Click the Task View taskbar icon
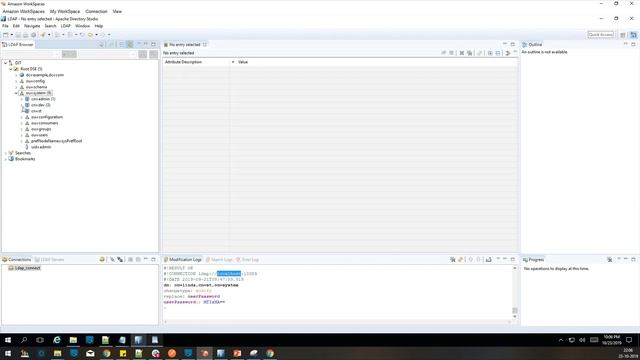Viewport: 640px width, 360px height. coord(40,340)
